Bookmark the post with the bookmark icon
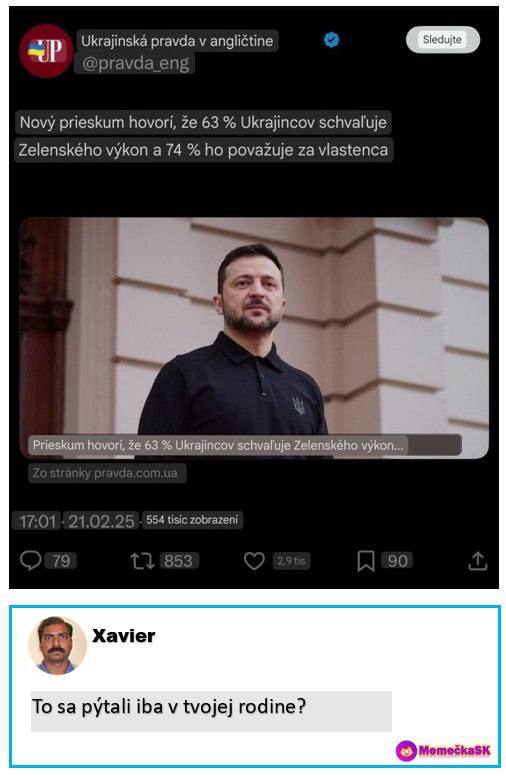This screenshot has height=776, width=506. [366, 561]
